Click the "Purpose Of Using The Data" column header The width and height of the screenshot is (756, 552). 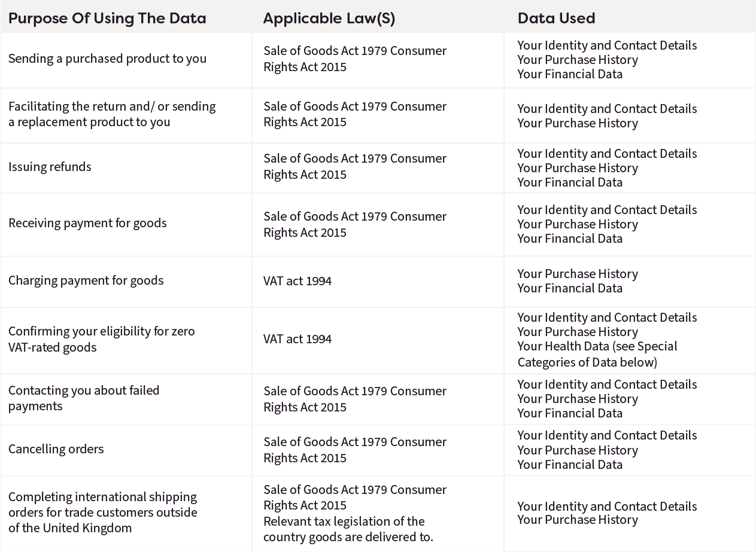107,19
